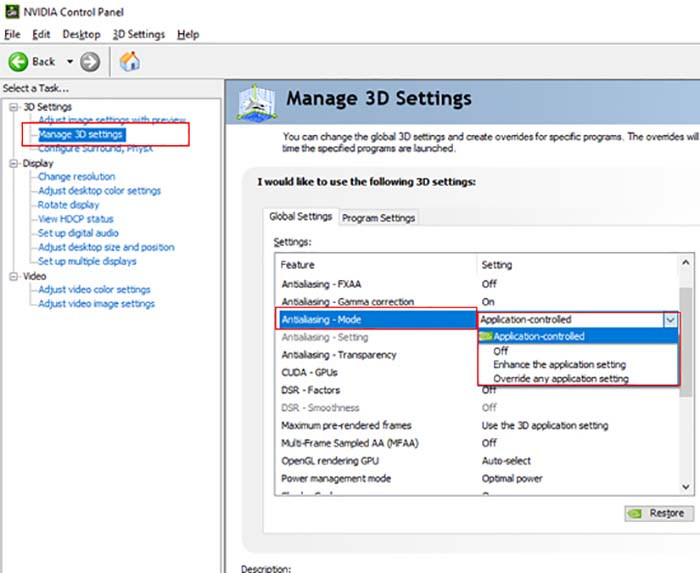The height and width of the screenshot is (573, 700).
Task: Click Optimal power setting value
Action: point(512,479)
